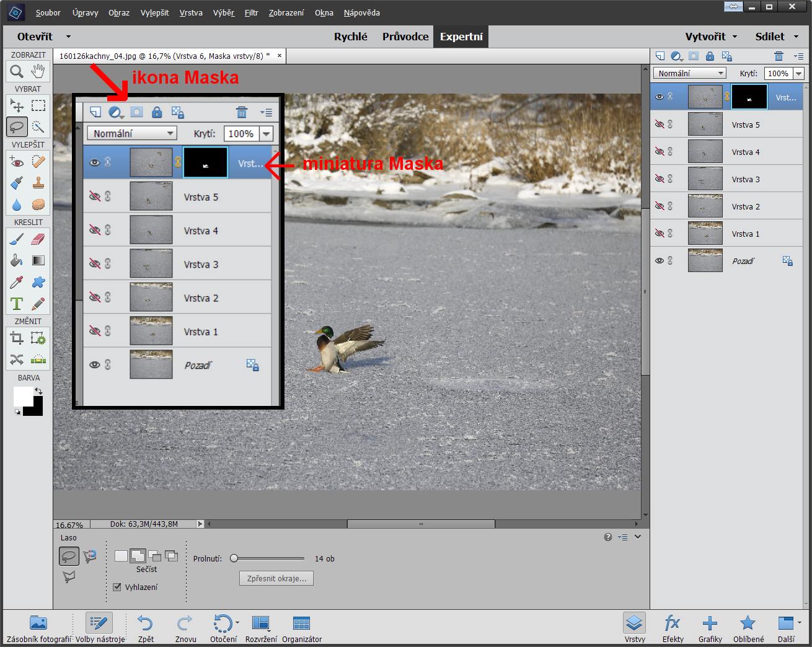Open the Filtr menu
The width and height of the screenshot is (812, 647).
coord(251,12)
